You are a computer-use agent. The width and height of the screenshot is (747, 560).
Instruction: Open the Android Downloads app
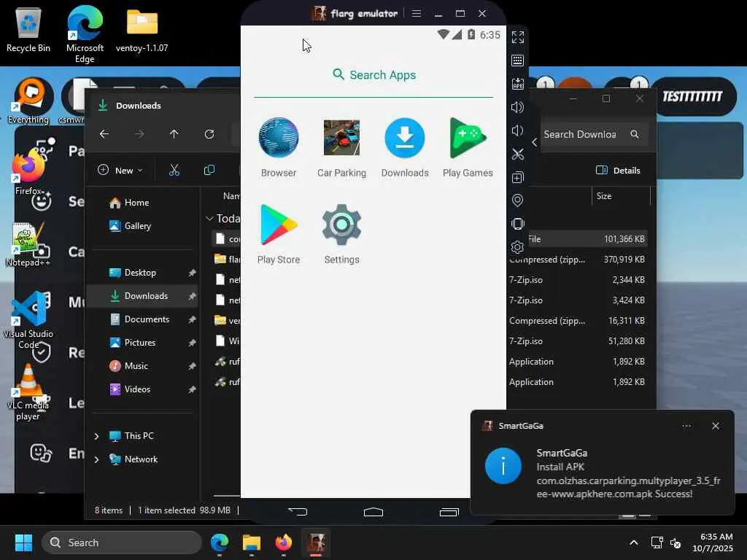click(x=404, y=147)
